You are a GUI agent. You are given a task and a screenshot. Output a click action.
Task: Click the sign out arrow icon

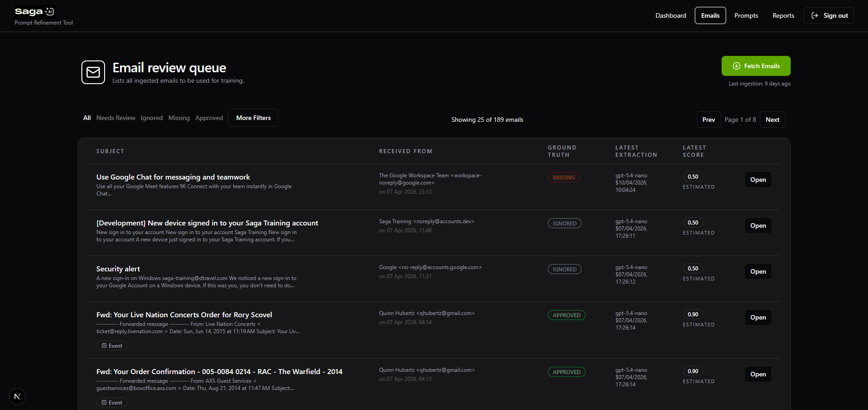point(815,15)
